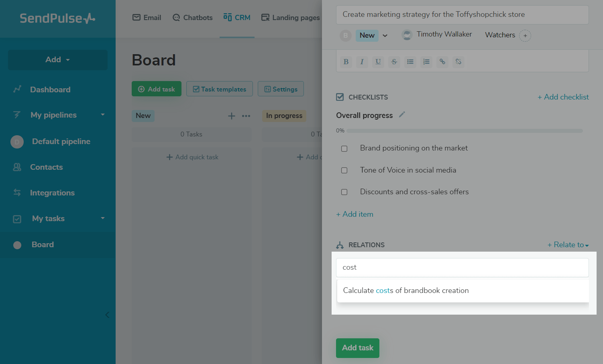Apply underline formatting in the editor
Image resolution: width=603 pixels, height=364 pixels.
(378, 62)
